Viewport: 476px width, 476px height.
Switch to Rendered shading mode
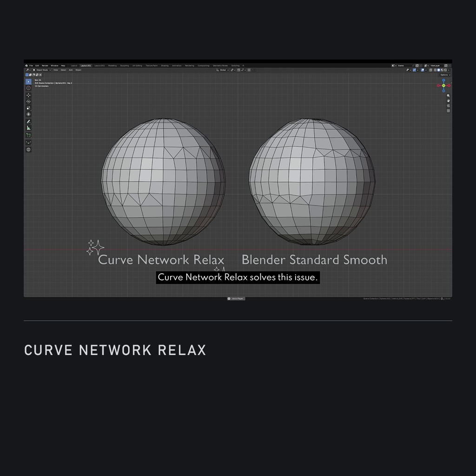point(445,70)
